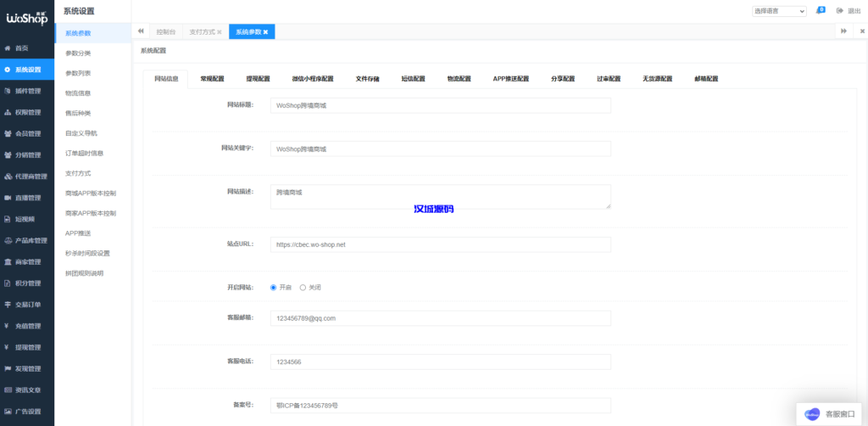Click the 网站关键字 input field
The height and width of the screenshot is (426, 868).
441,149
